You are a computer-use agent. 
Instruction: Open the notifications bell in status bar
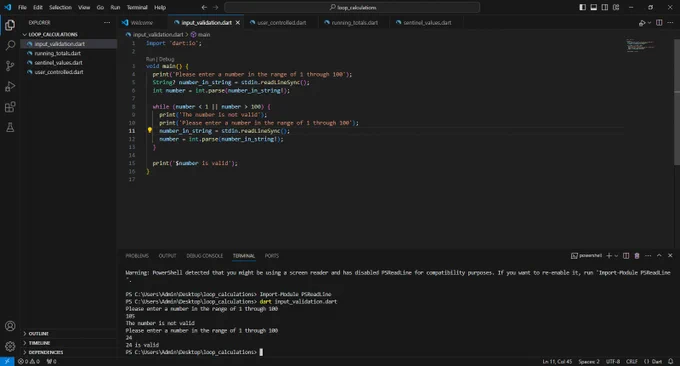[671, 362]
